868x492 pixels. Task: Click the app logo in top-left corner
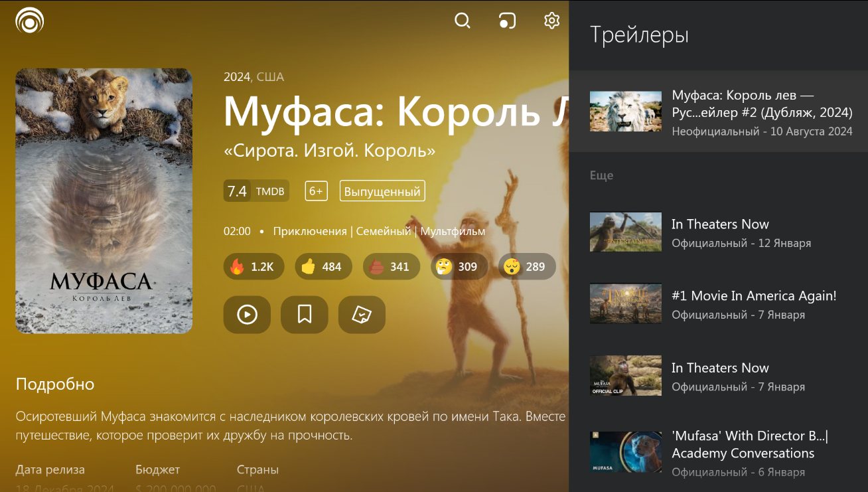click(x=30, y=21)
